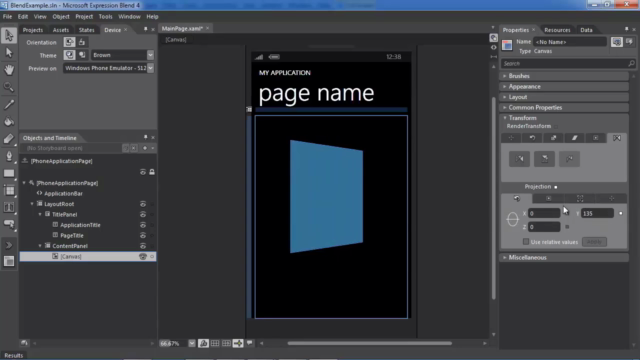640x360 pixels.
Task: Open the Center Point transform tab
Action: coord(596,138)
